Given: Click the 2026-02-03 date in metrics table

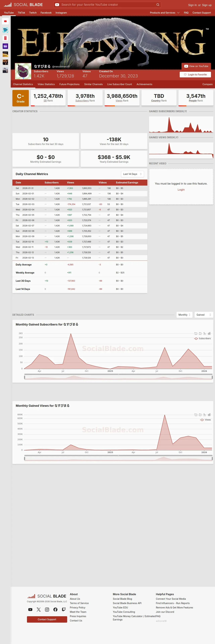Looking at the screenshot, I should (x=28, y=204).
